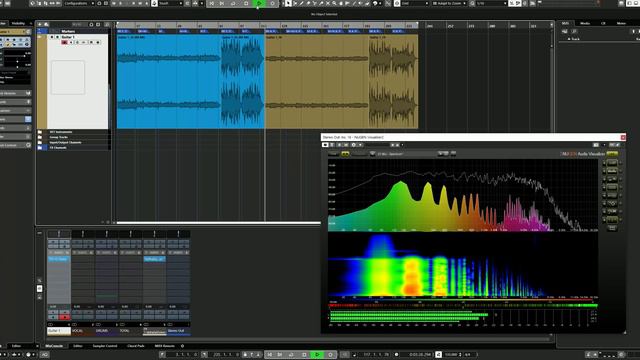The image size is (640, 360).
Task: Open the Adapt to Zoom grid dropdown
Action: (x=449, y=3)
